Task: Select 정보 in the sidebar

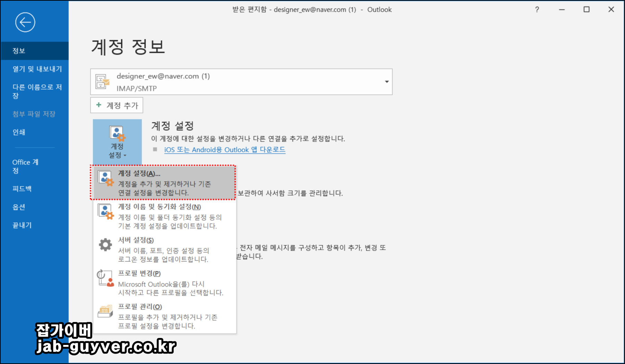Action: pyautogui.click(x=34, y=51)
